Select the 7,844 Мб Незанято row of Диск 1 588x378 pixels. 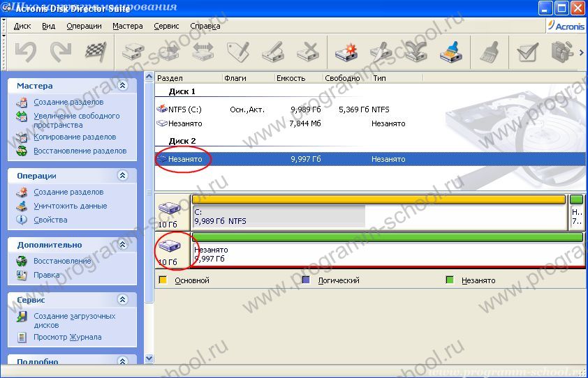(369, 123)
